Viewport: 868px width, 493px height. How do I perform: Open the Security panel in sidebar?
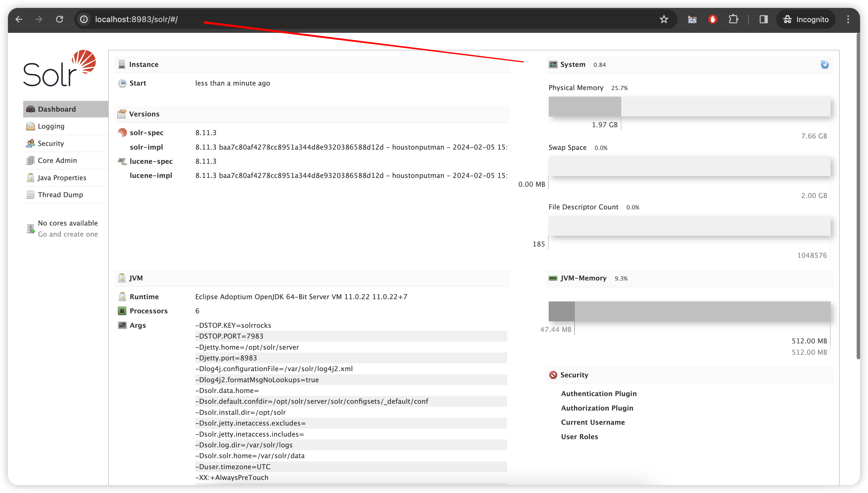pyautogui.click(x=51, y=143)
